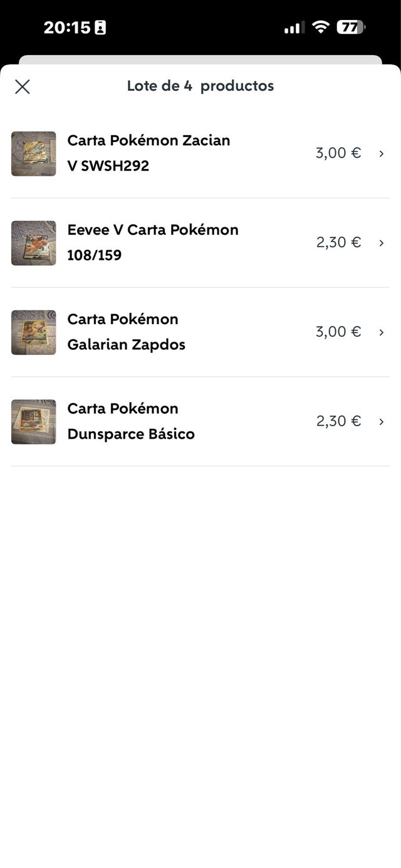Open chevron beside Galarian Zapdos item
This screenshot has width=401, height=868.
[x=381, y=332]
